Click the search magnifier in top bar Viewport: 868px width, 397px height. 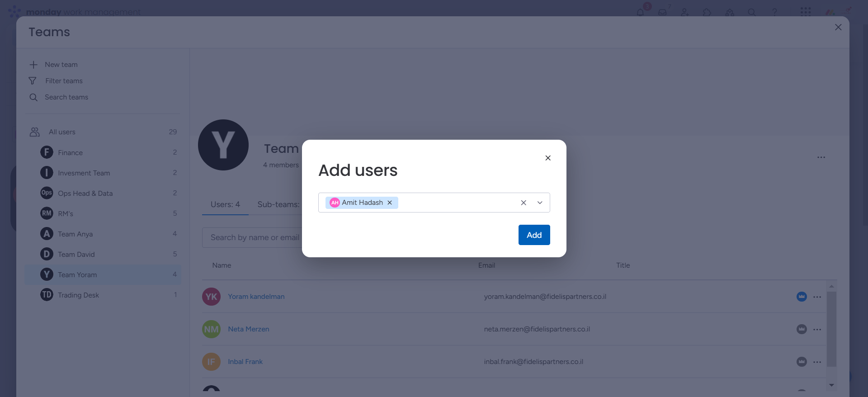click(752, 12)
